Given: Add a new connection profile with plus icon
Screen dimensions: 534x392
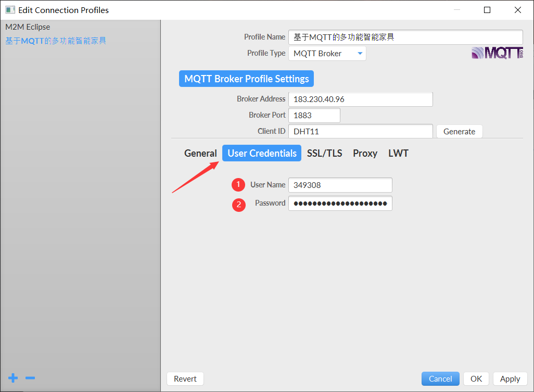Looking at the screenshot, I should pyautogui.click(x=13, y=378).
